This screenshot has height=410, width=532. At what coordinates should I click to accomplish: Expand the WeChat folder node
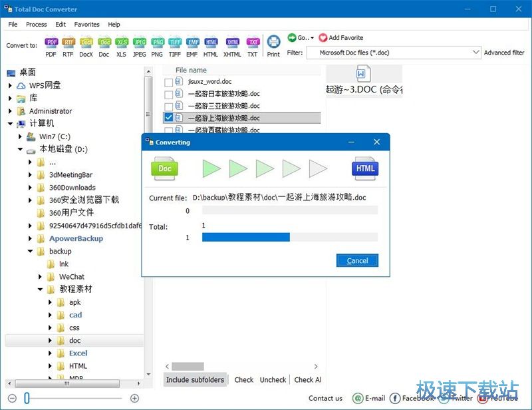click(x=40, y=277)
